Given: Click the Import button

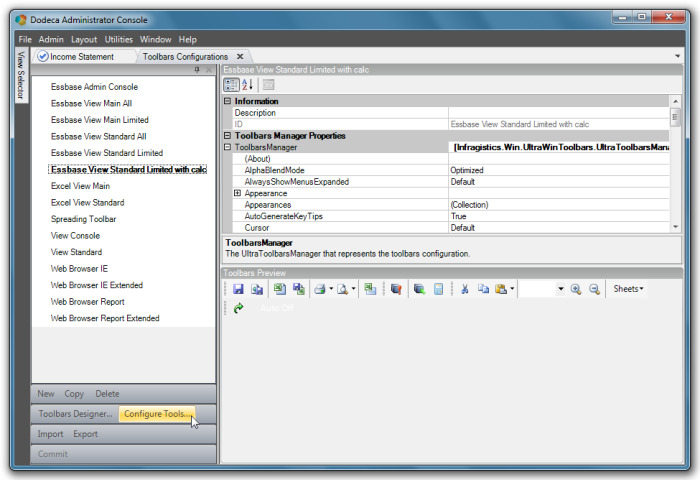Looking at the screenshot, I should [x=50, y=434].
